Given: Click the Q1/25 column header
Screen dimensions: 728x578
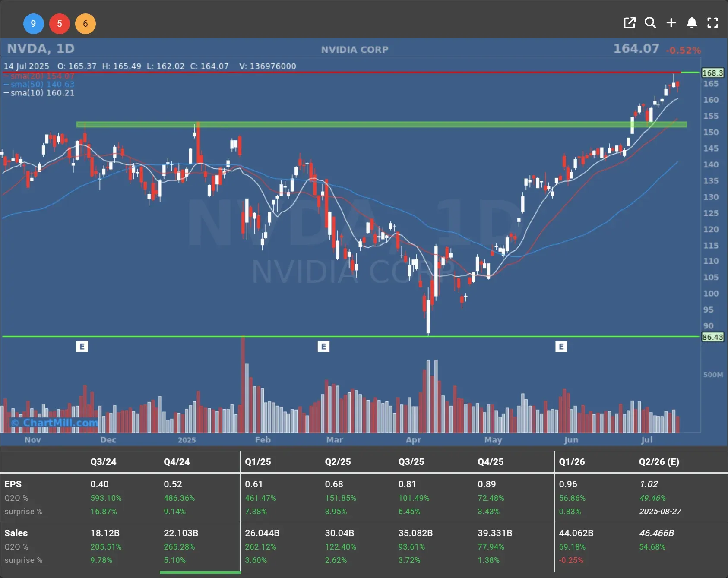Looking at the screenshot, I should [x=258, y=461].
